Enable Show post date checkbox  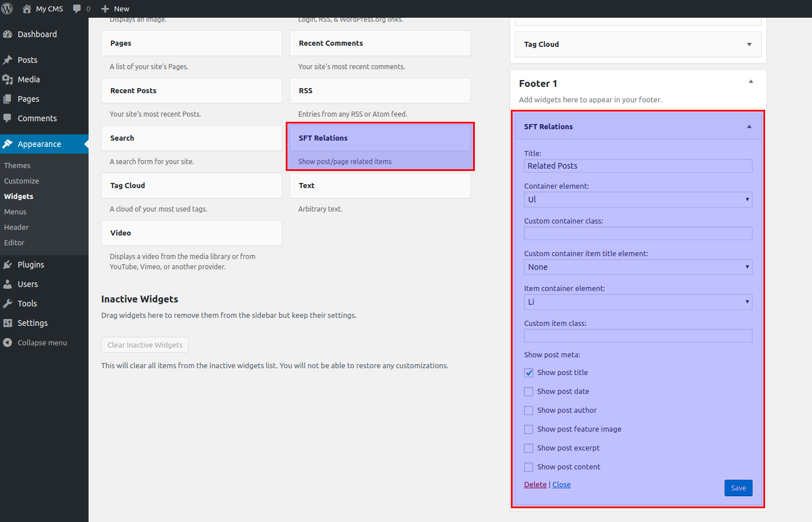point(529,392)
